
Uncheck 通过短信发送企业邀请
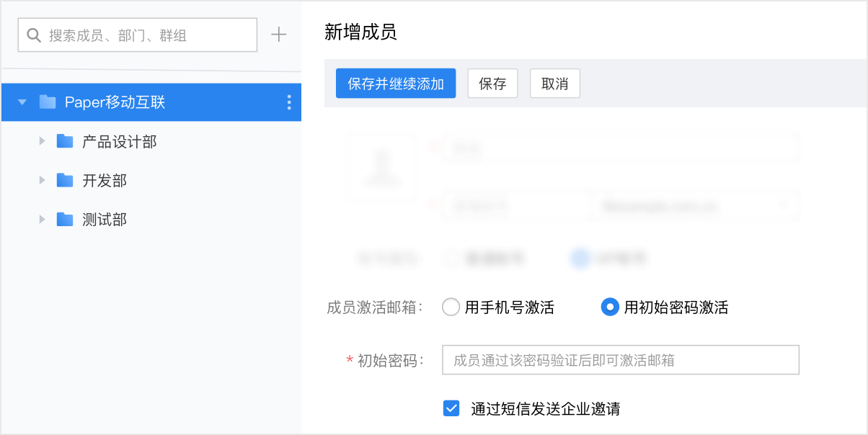[x=451, y=408]
